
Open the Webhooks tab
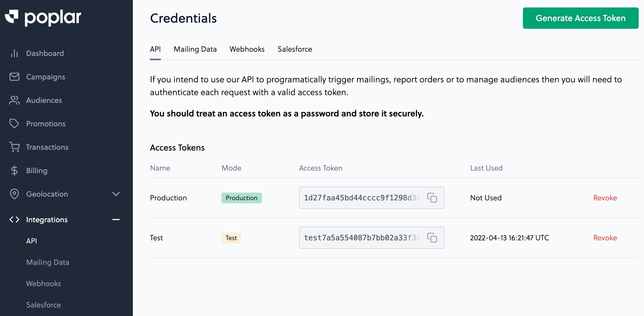click(247, 49)
